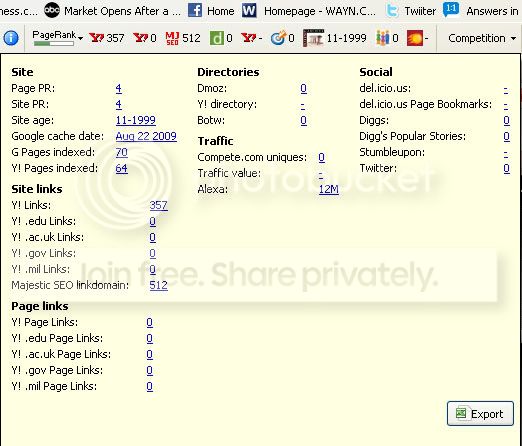522x446 pixels.
Task: Open the Majestic SEO linkdomain 512 link
Action: [159, 285]
